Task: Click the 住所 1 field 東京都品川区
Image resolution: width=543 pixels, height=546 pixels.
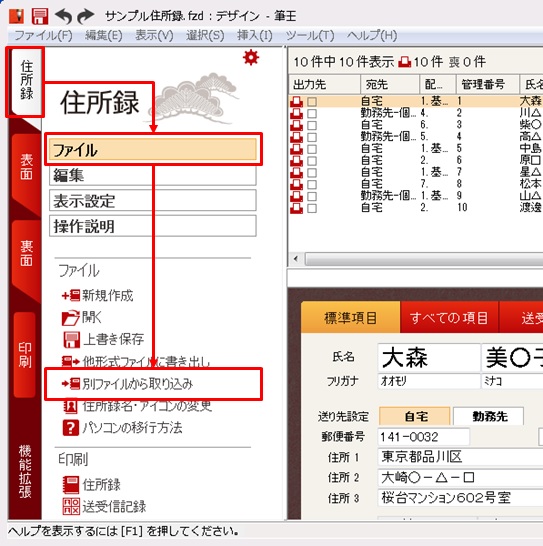Action: click(460, 457)
